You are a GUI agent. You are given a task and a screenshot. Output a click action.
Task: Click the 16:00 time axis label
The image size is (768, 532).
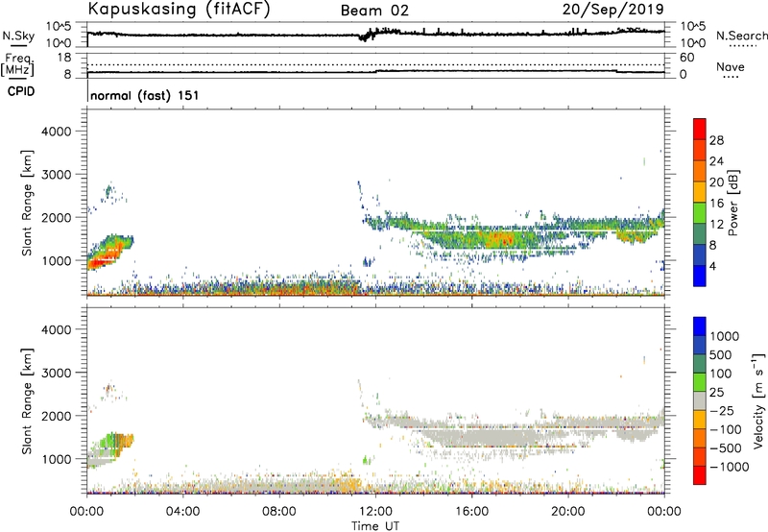tap(471, 512)
